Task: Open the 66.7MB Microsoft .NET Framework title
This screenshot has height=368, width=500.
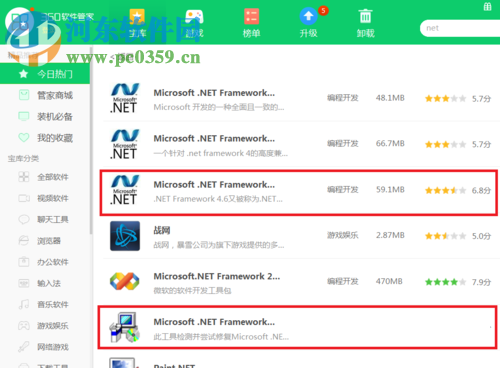Action: (x=214, y=139)
